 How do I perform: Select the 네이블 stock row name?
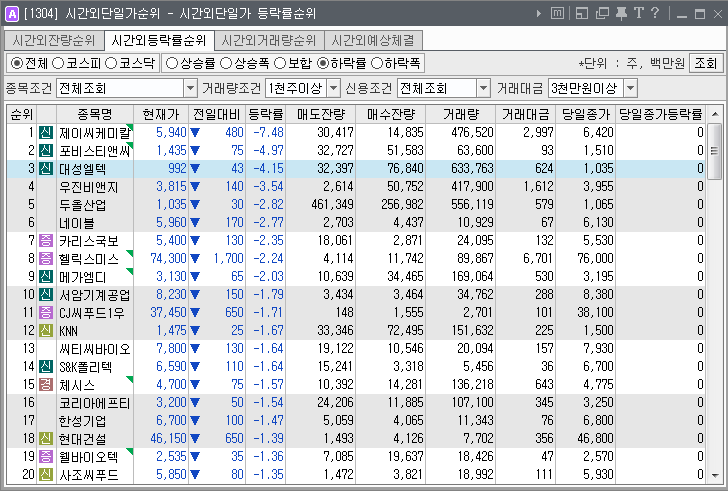pyautogui.click(x=77, y=223)
